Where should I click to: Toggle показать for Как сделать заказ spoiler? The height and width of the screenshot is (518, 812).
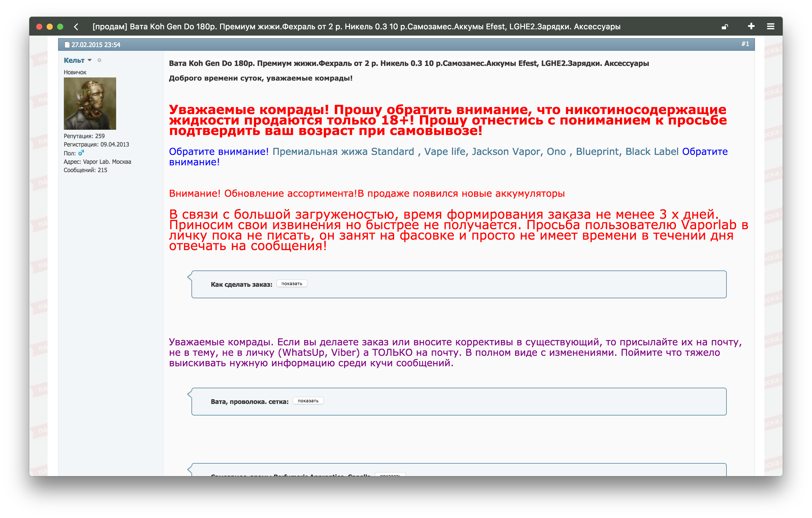click(x=292, y=284)
